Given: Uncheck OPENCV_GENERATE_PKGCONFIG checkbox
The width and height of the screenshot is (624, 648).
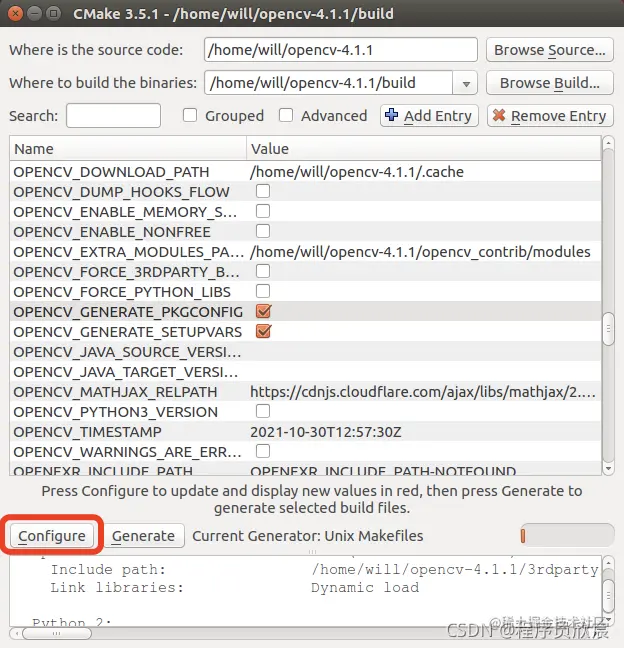Looking at the screenshot, I should coord(263,311).
